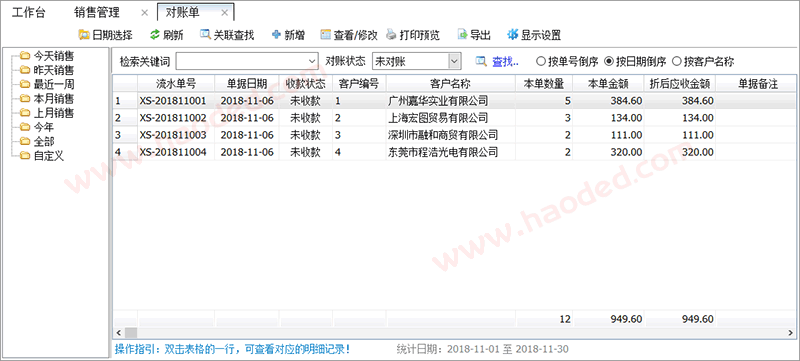Image resolution: width=800 pixels, height=361 pixels.
Task: Sort by 流水单号 column header
Action: pyautogui.click(x=176, y=83)
